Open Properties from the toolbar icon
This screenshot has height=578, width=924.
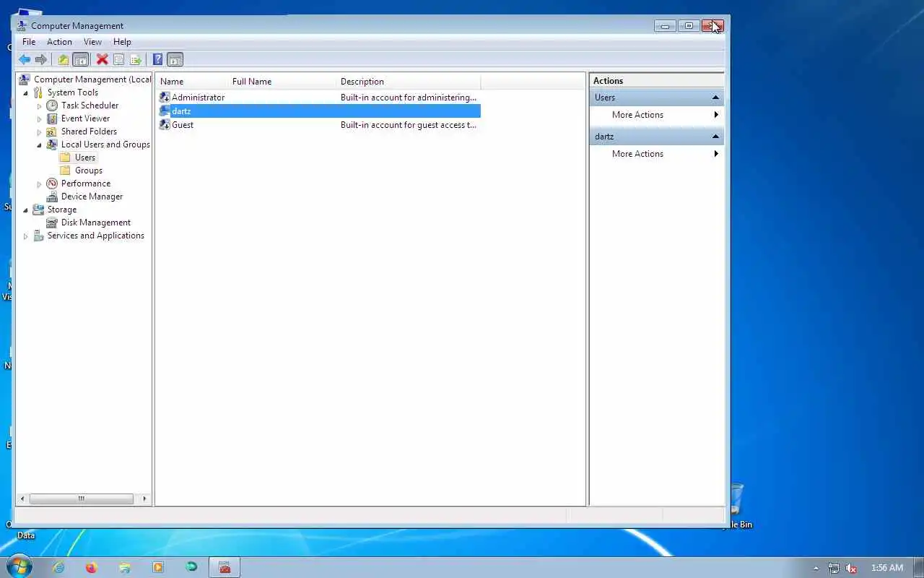119,60
